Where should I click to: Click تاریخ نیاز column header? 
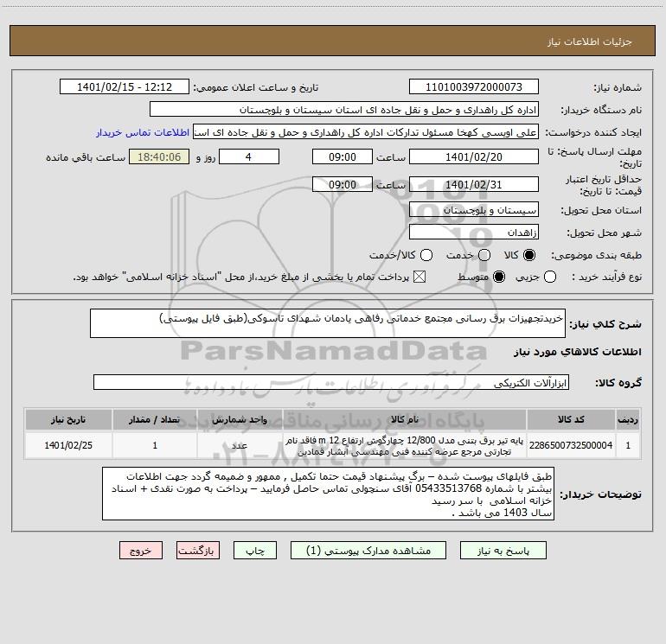tap(68, 419)
